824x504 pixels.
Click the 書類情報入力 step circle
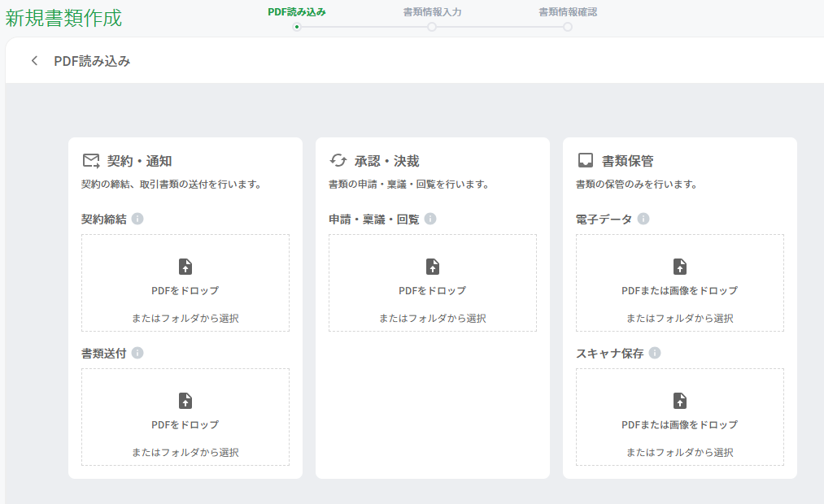(432, 27)
